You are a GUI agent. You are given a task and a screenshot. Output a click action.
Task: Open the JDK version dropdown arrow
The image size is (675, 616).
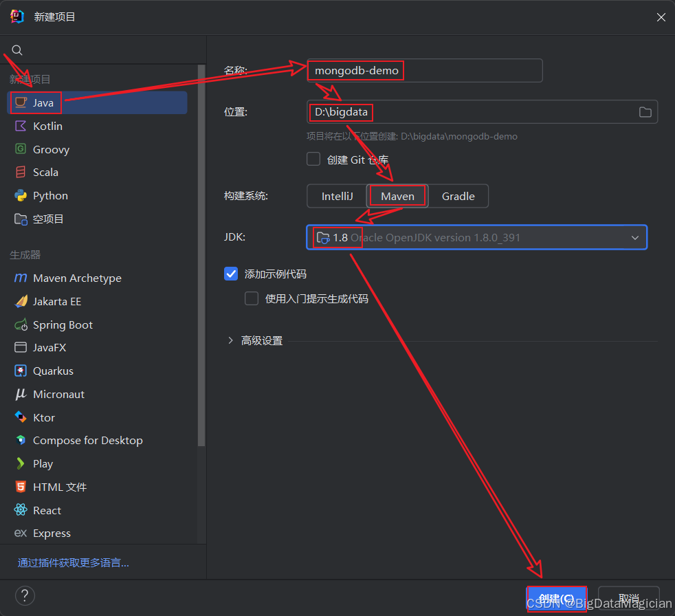(634, 238)
